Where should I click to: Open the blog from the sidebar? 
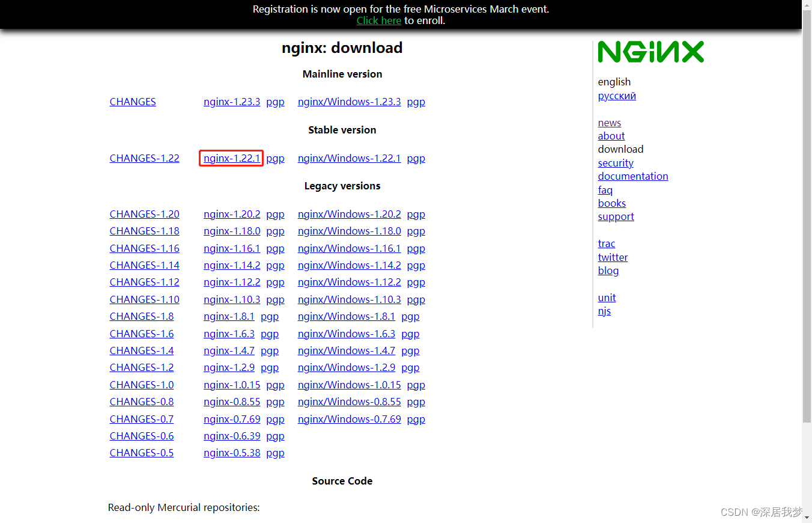pos(608,271)
